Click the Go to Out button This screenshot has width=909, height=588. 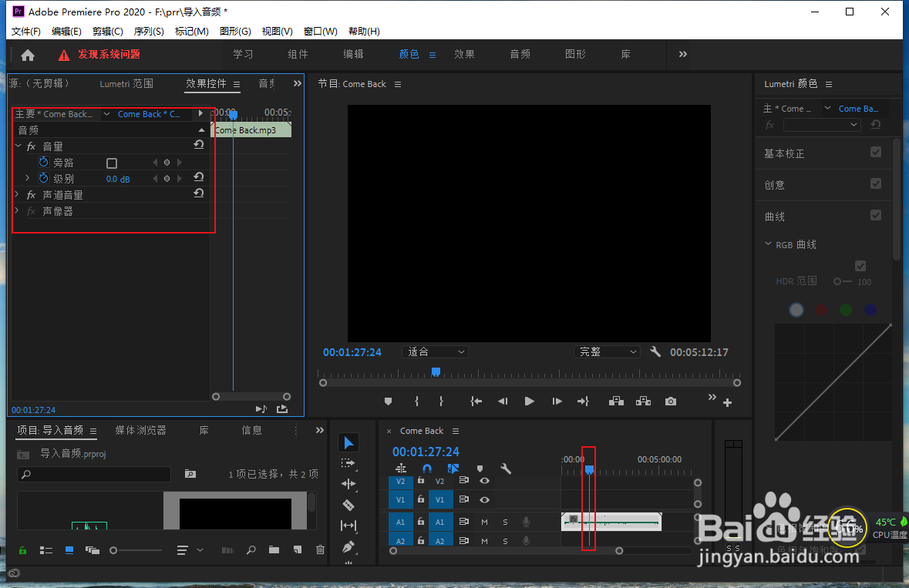(x=583, y=401)
